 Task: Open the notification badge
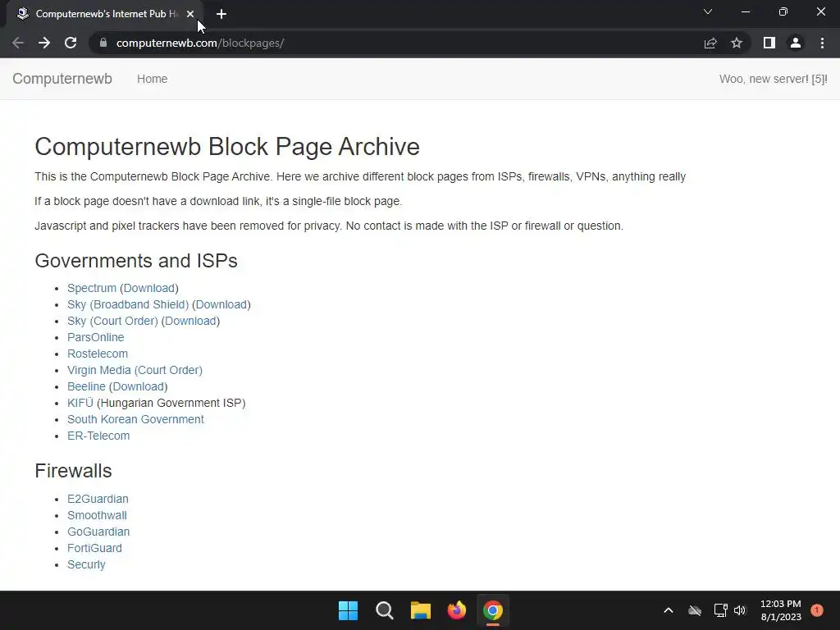[816, 610]
